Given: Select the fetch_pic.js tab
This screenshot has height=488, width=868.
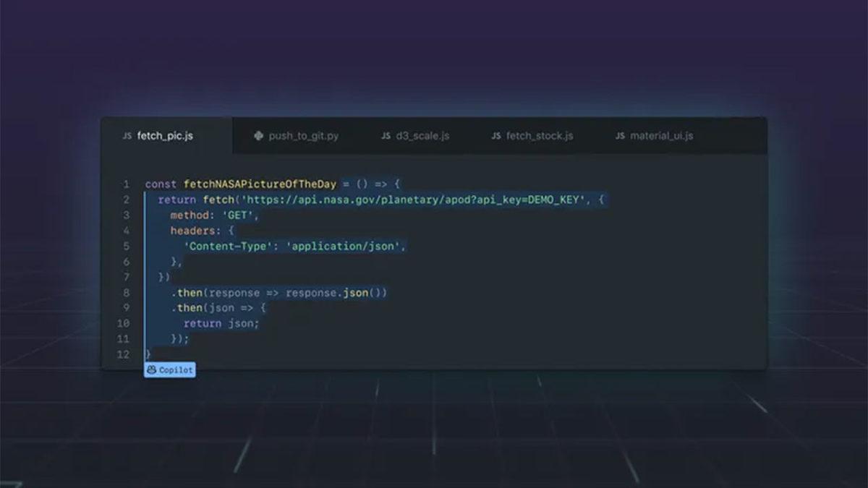Looking at the screenshot, I should (x=165, y=135).
